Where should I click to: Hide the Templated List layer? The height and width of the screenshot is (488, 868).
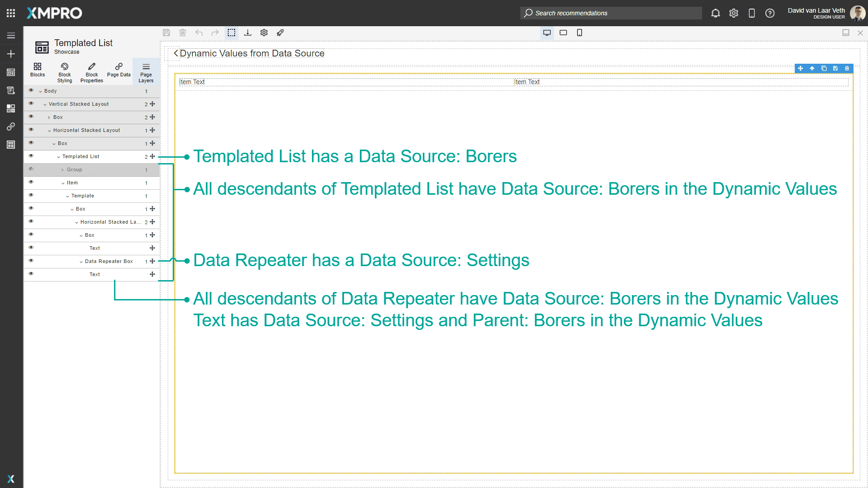31,156
